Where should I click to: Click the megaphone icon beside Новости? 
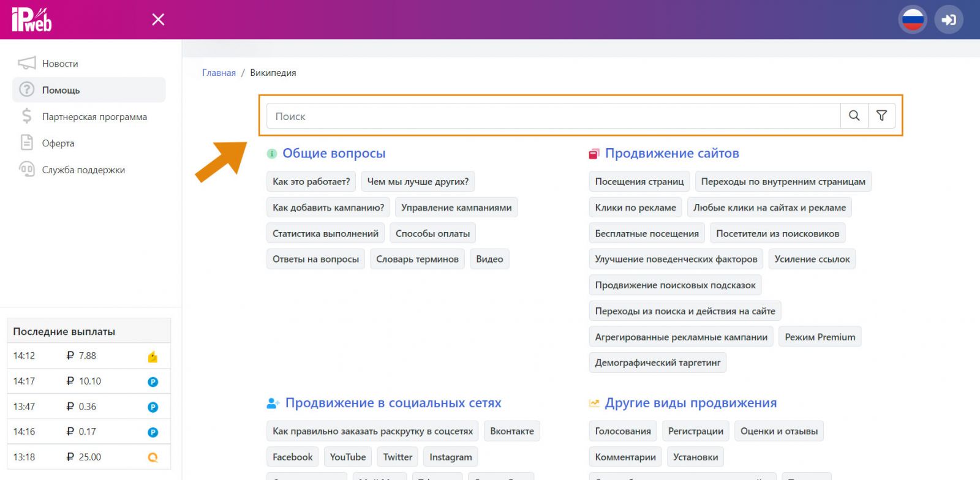point(26,63)
